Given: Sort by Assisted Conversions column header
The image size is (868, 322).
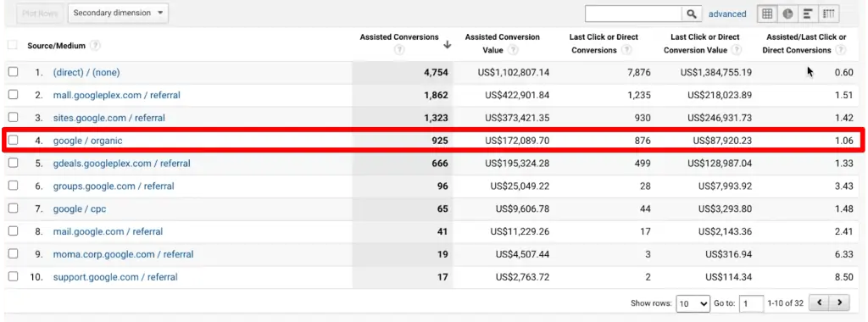Looking at the screenshot, I should pos(399,37).
